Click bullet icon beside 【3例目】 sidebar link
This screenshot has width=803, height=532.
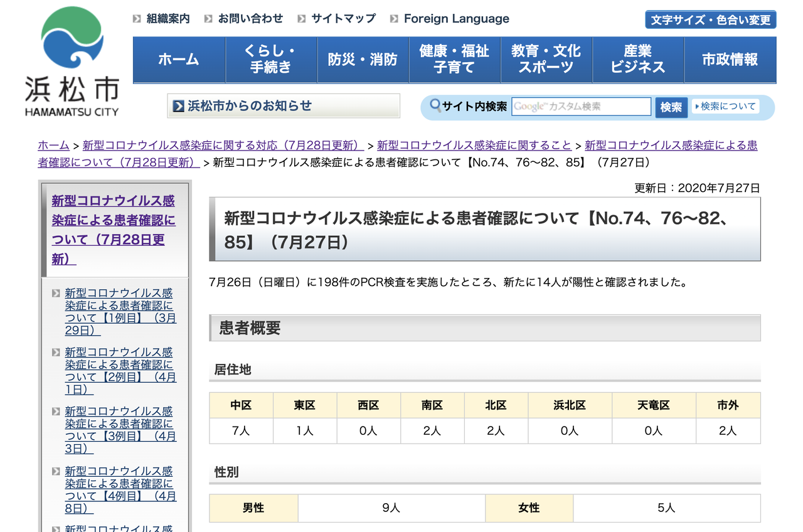click(56, 412)
